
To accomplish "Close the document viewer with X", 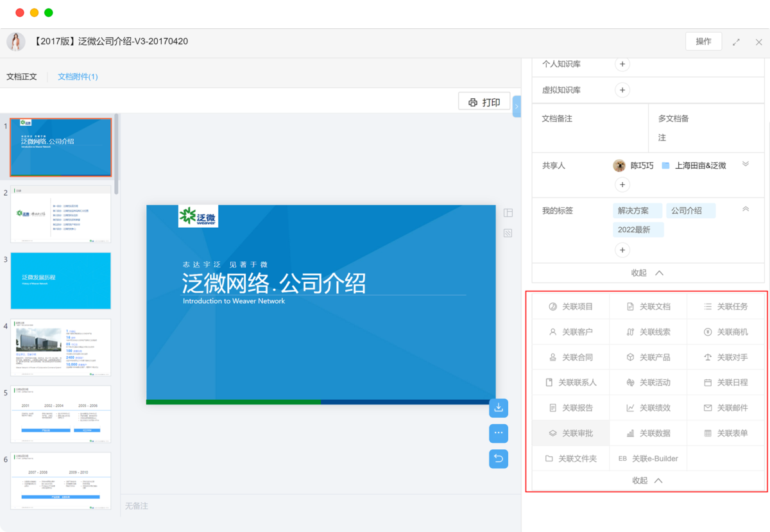I will point(759,42).
